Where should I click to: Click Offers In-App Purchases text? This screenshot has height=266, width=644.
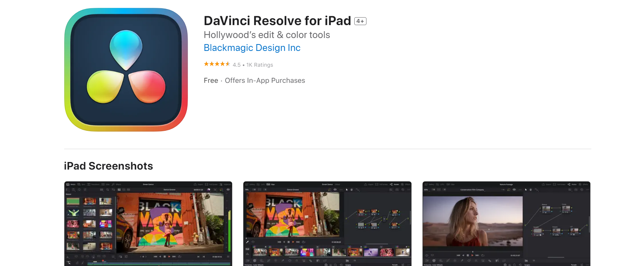pyautogui.click(x=265, y=81)
